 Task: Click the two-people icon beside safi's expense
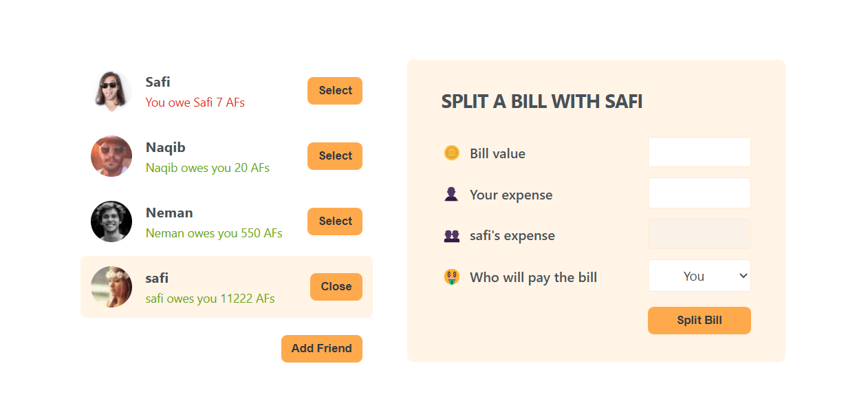click(451, 236)
